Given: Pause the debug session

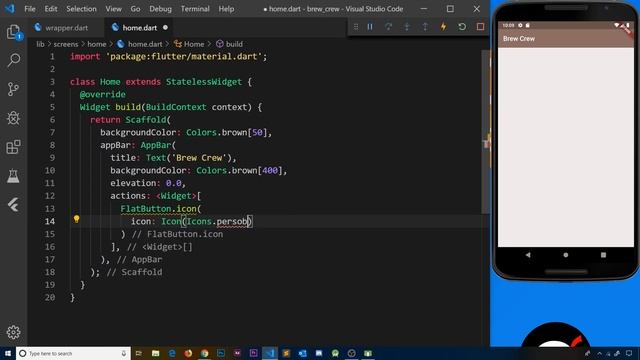Looking at the screenshot, I should 370,27.
